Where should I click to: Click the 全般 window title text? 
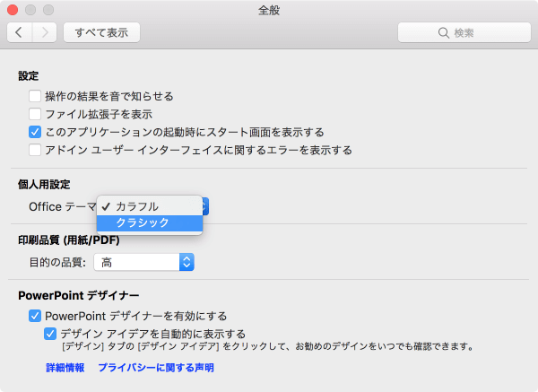point(269,11)
